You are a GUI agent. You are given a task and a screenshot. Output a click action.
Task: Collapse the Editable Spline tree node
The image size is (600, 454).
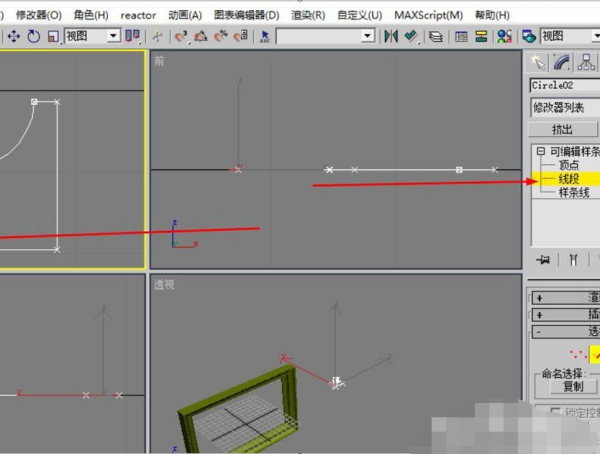(540, 151)
